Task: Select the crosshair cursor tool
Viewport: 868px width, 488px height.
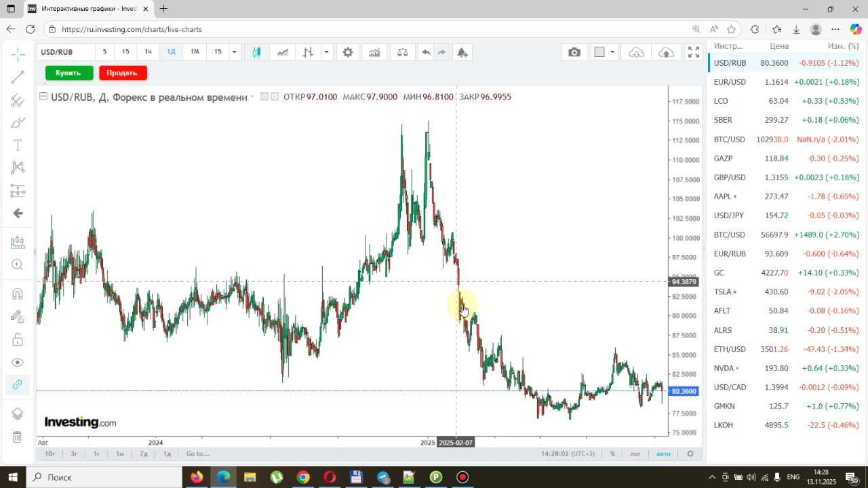Action: [18, 54]
